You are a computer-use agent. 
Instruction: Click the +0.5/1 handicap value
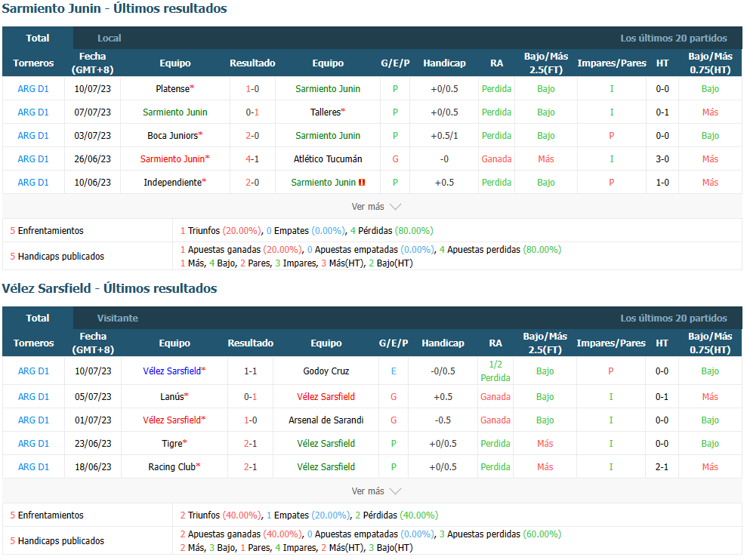point(444,135)
